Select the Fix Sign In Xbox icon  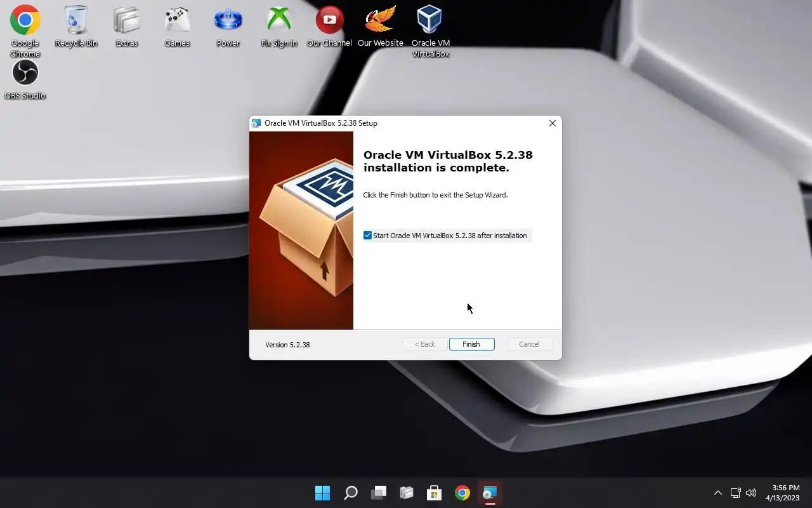(279, 27)
